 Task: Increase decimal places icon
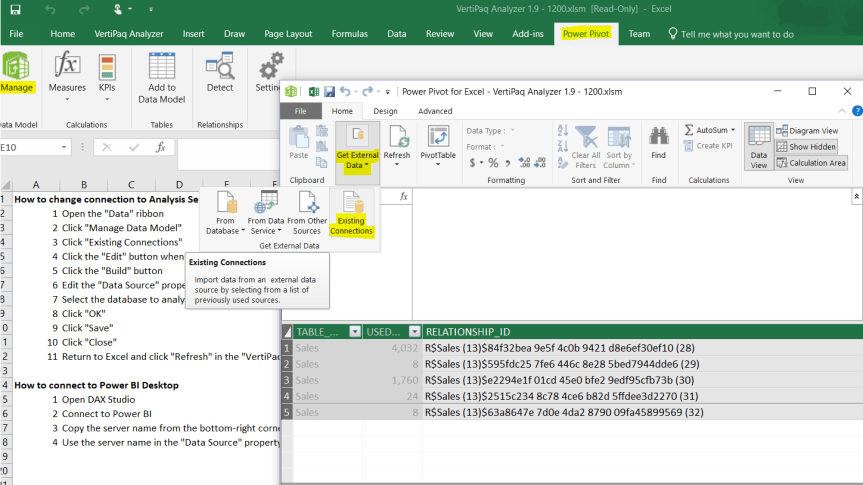coord(524,162)
